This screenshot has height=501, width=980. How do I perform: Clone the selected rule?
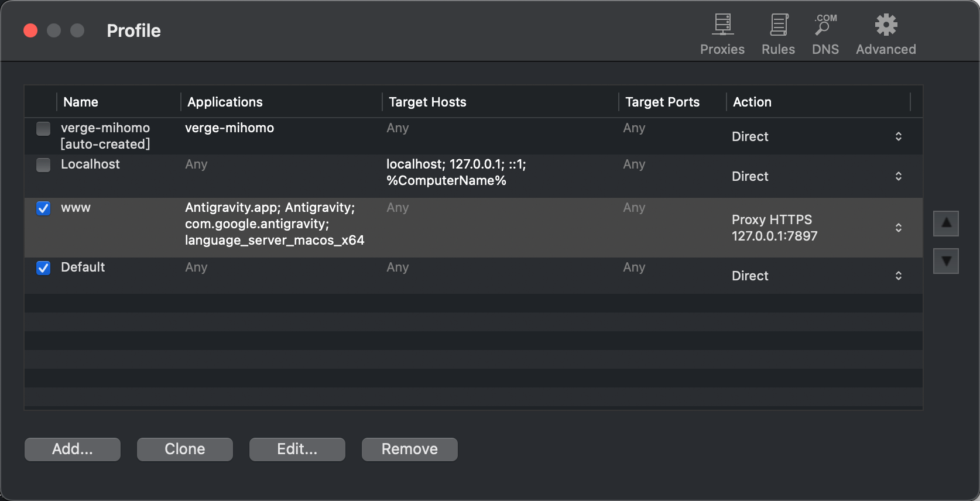click(185, 449)
